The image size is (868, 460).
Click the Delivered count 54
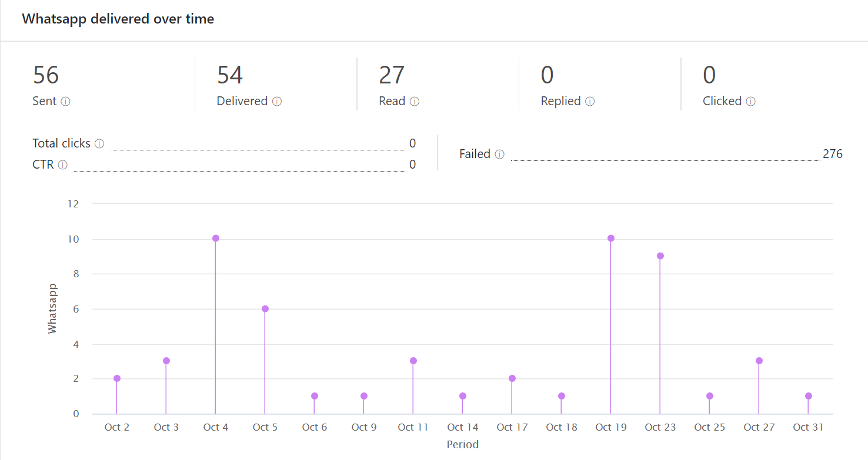(x=230, y=75)
